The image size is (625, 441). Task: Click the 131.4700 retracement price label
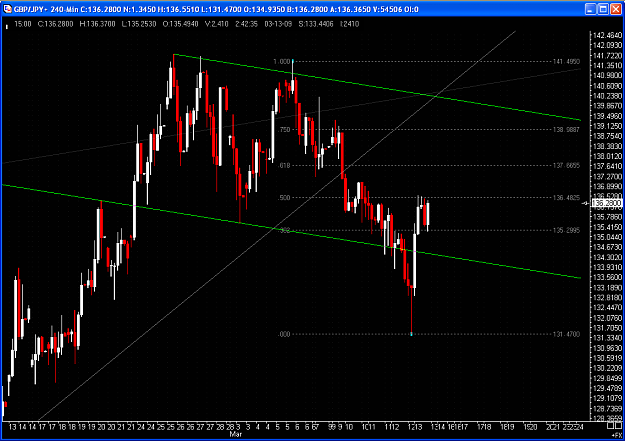[566, 334]
